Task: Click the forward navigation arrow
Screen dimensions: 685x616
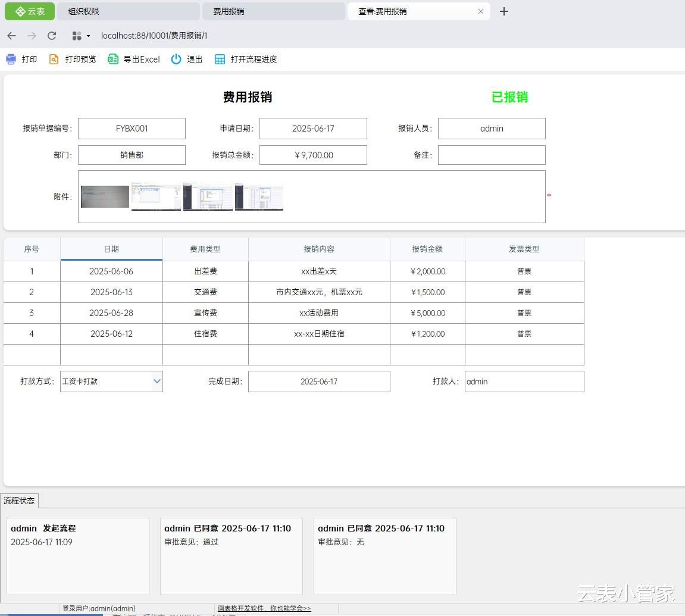Action: pyautogui.click(x=32, y=36)
